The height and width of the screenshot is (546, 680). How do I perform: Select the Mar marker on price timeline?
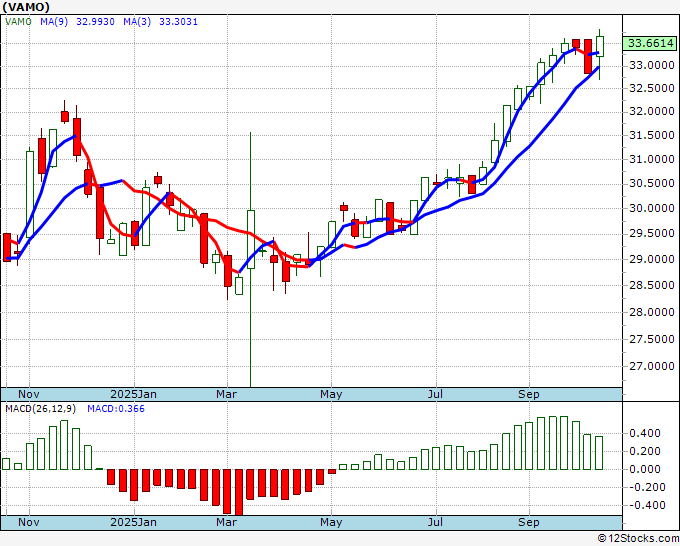point(226,394)
